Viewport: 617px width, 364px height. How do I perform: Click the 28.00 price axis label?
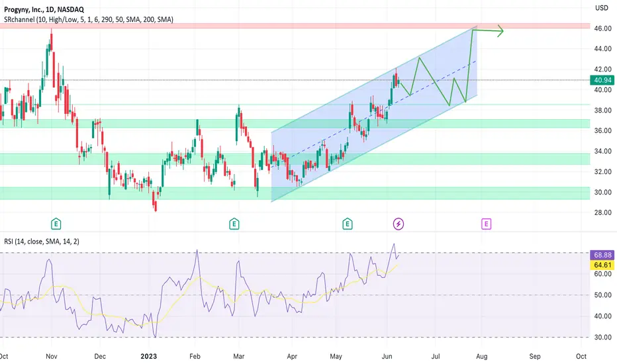click(x=602, y=212)
